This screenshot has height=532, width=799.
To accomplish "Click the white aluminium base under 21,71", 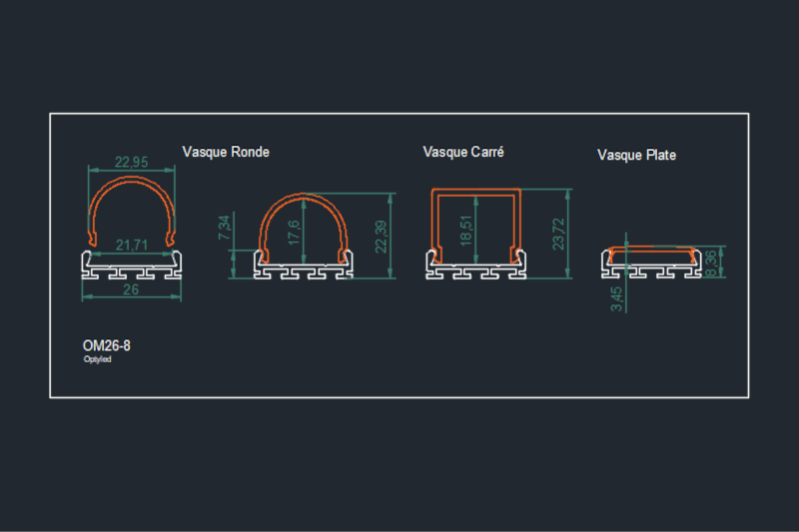I will click(131, 267).
